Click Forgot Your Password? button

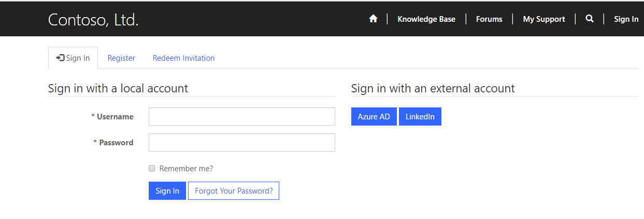[234, 190]
